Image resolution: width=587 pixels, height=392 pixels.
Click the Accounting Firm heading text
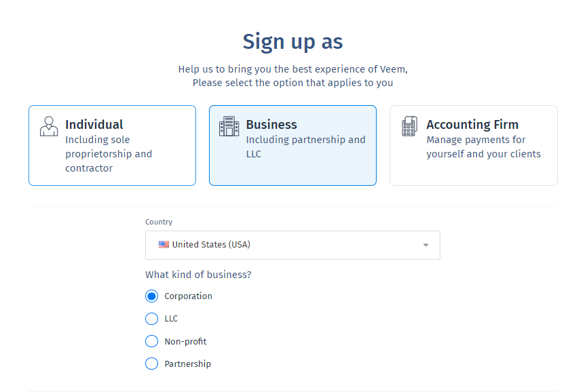pos(472,125)
